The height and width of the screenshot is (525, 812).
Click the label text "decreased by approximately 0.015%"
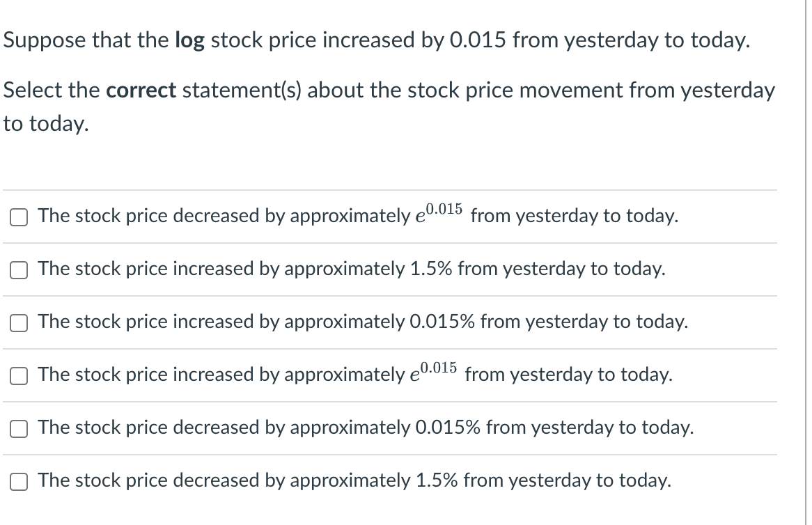(x=327, y=428)
